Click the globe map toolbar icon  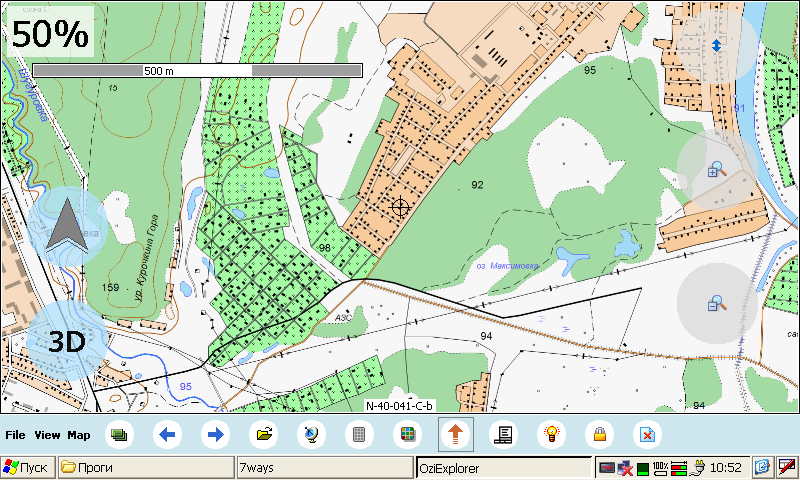coord(312,435)
